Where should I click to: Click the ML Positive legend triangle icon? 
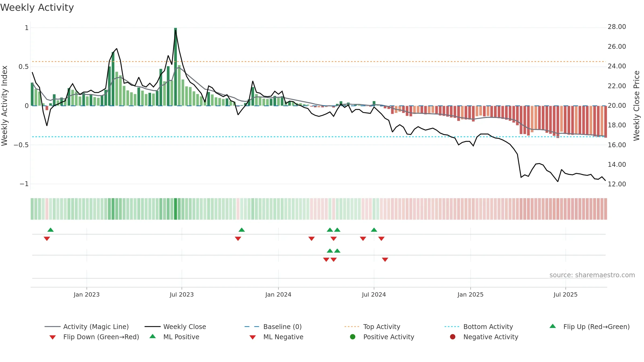(153, 336)
